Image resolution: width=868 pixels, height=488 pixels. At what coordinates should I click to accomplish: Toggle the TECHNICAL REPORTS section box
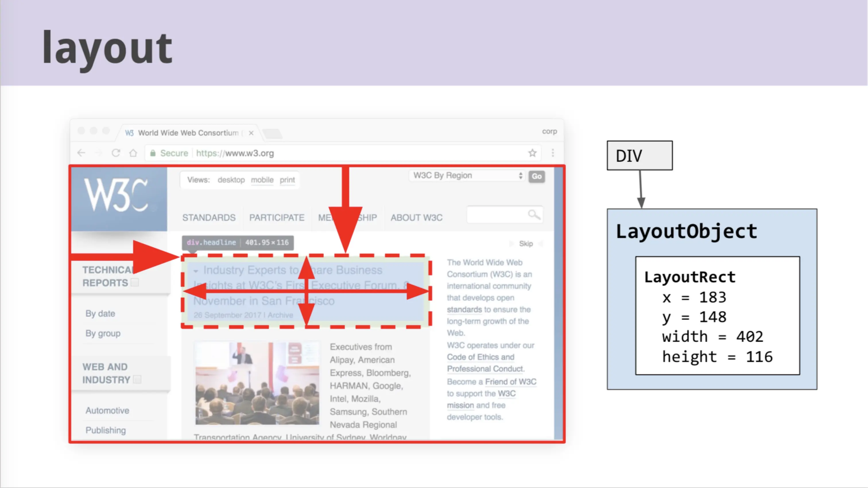pyautogui.click(x=135, y=282)
